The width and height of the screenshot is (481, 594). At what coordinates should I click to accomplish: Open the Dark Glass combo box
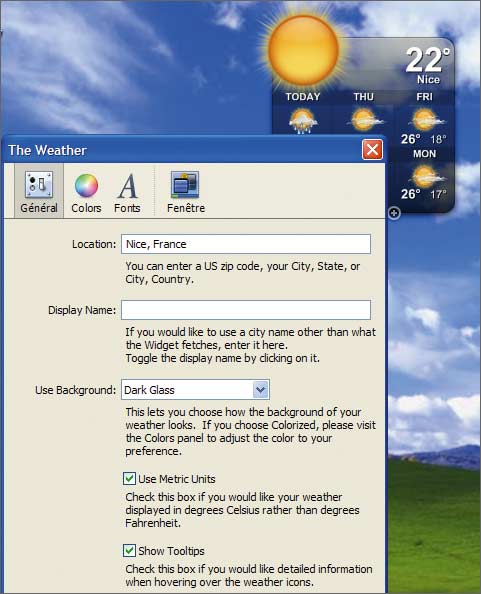coord(195,389)
